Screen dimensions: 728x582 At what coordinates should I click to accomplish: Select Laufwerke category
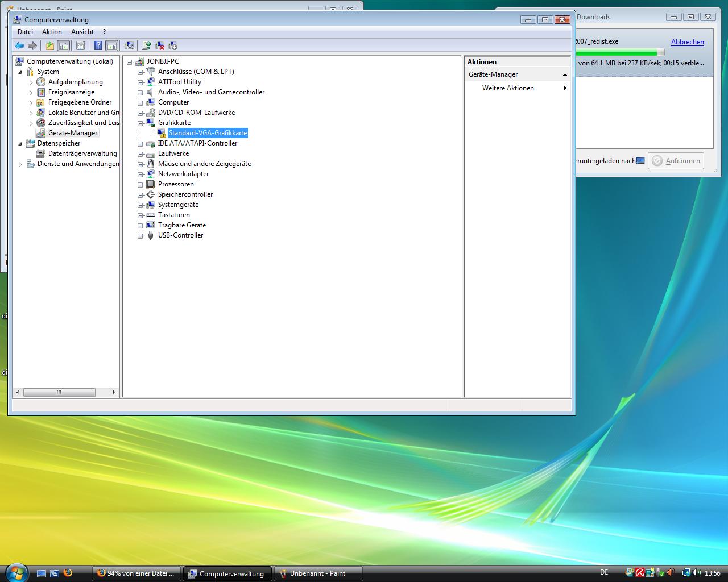click(173, 153)
